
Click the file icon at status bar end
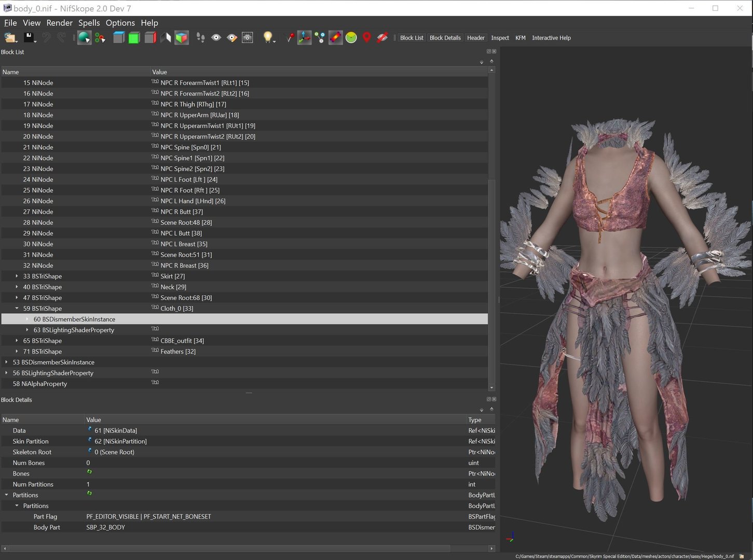pyautogui.click(x=742, y=556)
